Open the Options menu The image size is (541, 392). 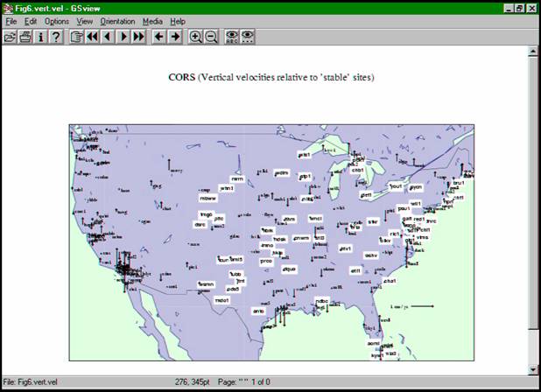tap(57, 21)
